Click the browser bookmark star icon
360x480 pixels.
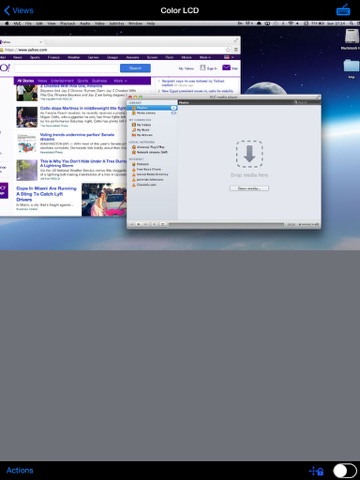228,50
